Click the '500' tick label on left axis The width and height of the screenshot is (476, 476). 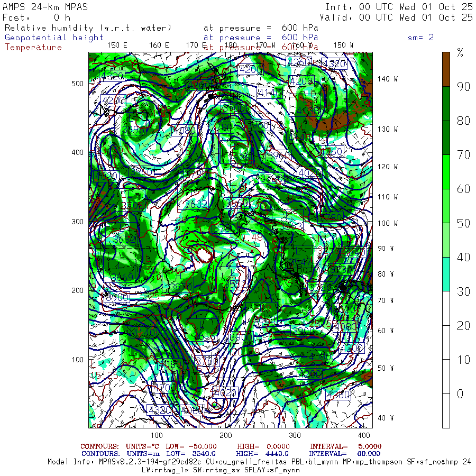click(77, 84)
